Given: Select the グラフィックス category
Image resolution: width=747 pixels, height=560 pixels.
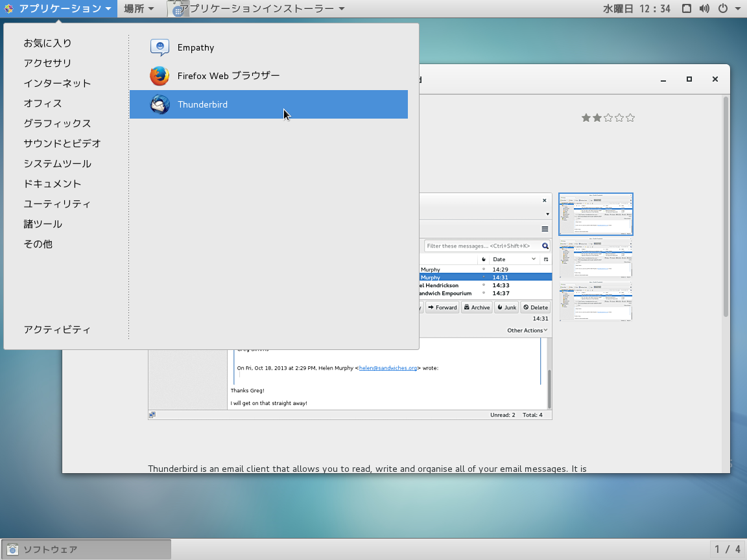Looking at the screenshot, I should (57, 123).
